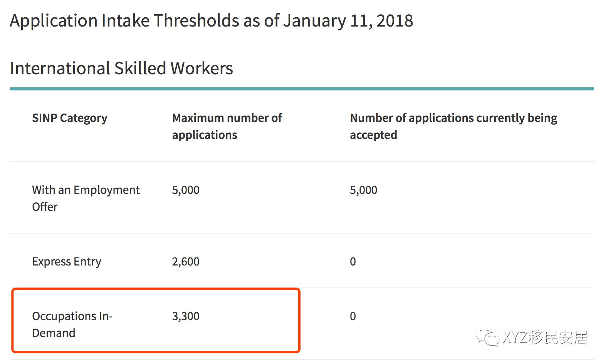The image size is (608, 364).
Task: Select the With an Employment Offer row label
Action: [x=86, y=198]
